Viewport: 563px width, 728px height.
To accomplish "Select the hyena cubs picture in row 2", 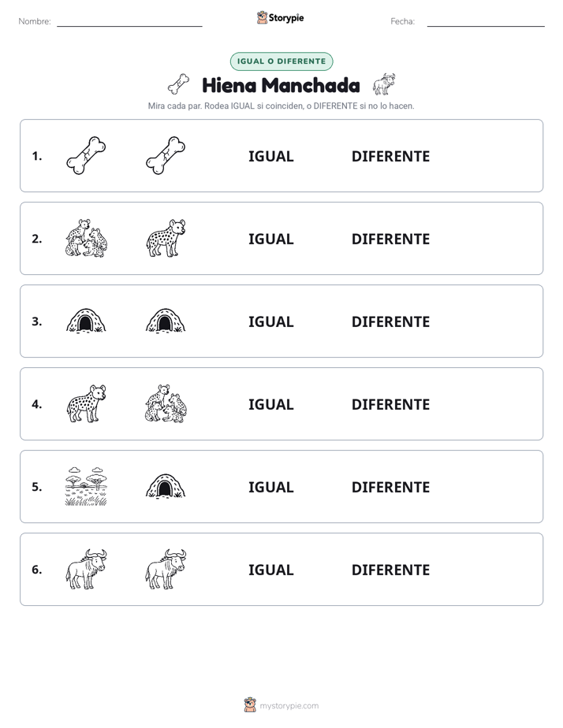I will tap(86, 238).
